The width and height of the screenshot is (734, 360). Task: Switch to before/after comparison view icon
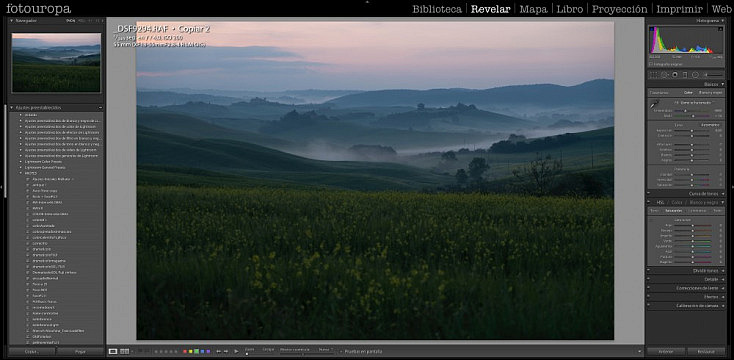tap(125, 351)
